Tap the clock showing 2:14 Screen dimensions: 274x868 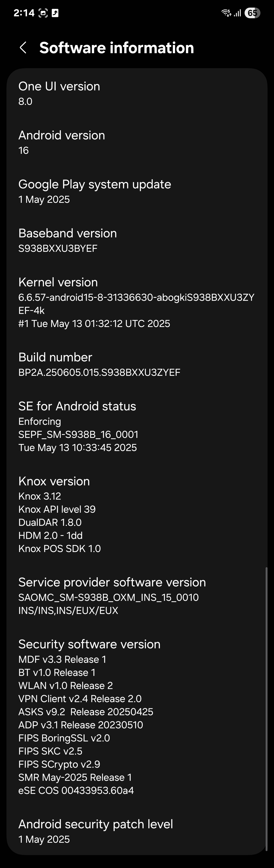[x=24, y=13]
